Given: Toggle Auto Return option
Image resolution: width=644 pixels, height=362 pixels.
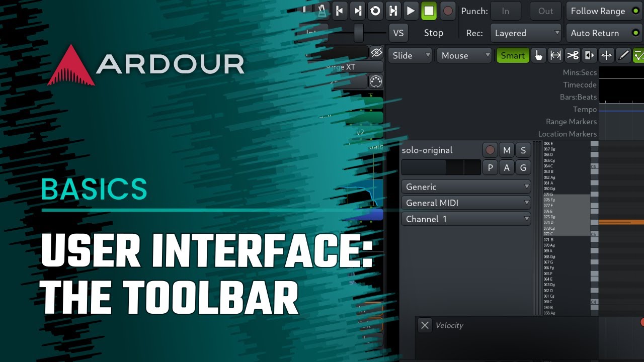Looking at the screenshot, I should [604, 33].
